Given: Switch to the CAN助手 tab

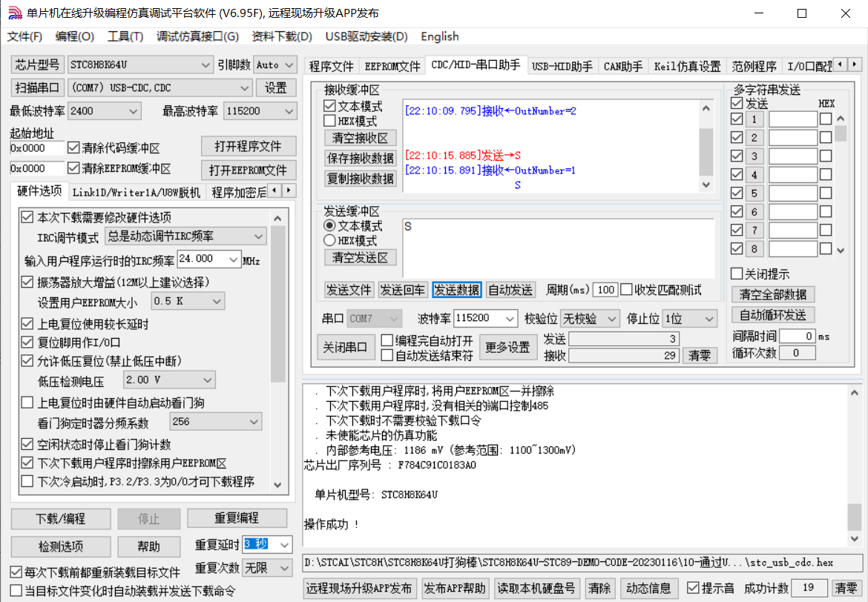Looking at the screenshot, I should 622,67.
